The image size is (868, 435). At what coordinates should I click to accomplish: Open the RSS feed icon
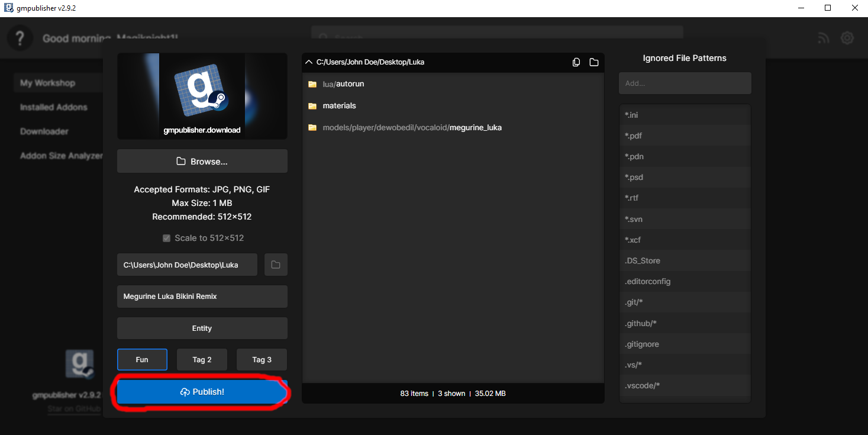pos(824,38)
